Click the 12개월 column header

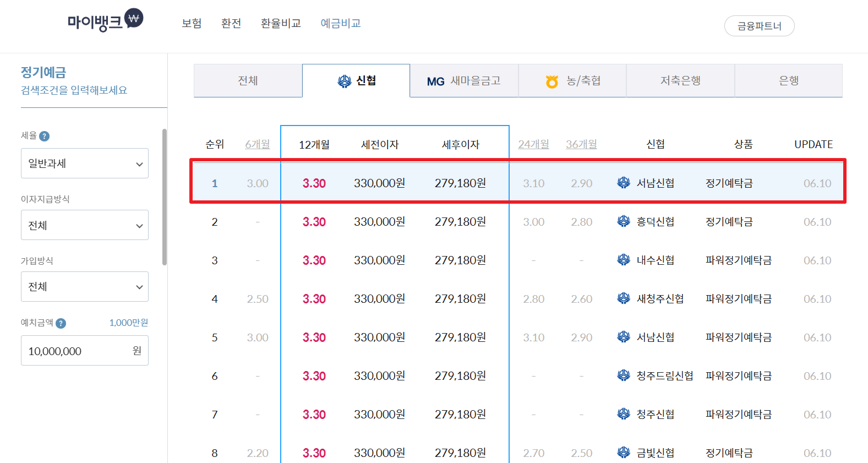314,145
